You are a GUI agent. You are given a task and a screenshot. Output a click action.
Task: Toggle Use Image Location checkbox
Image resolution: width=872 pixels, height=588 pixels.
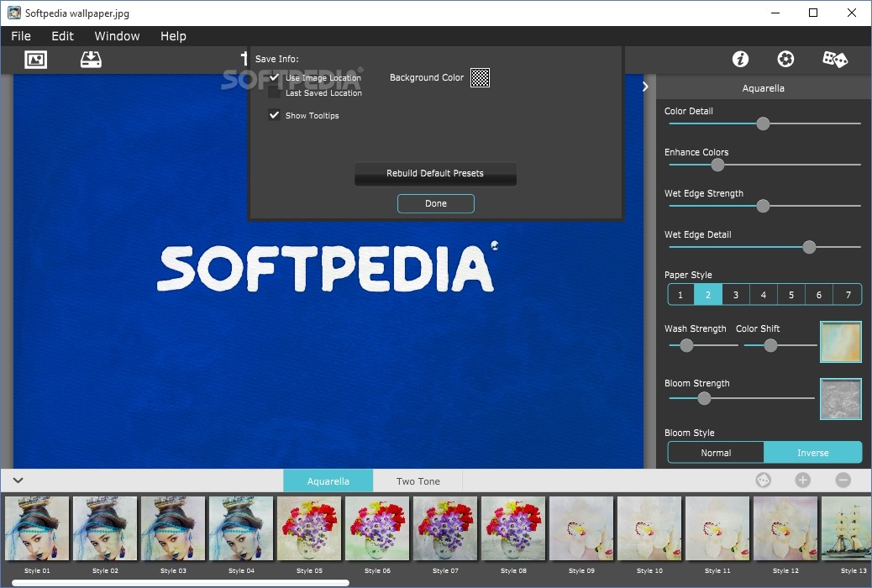[x=274, y=78]
